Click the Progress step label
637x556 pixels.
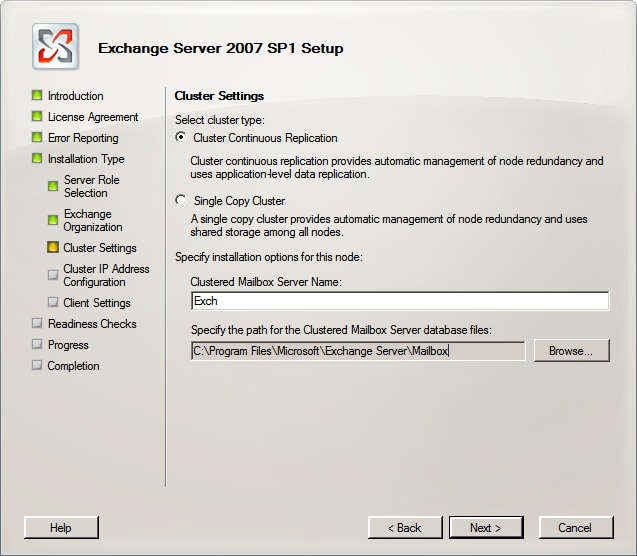click(x=68, y=345)
